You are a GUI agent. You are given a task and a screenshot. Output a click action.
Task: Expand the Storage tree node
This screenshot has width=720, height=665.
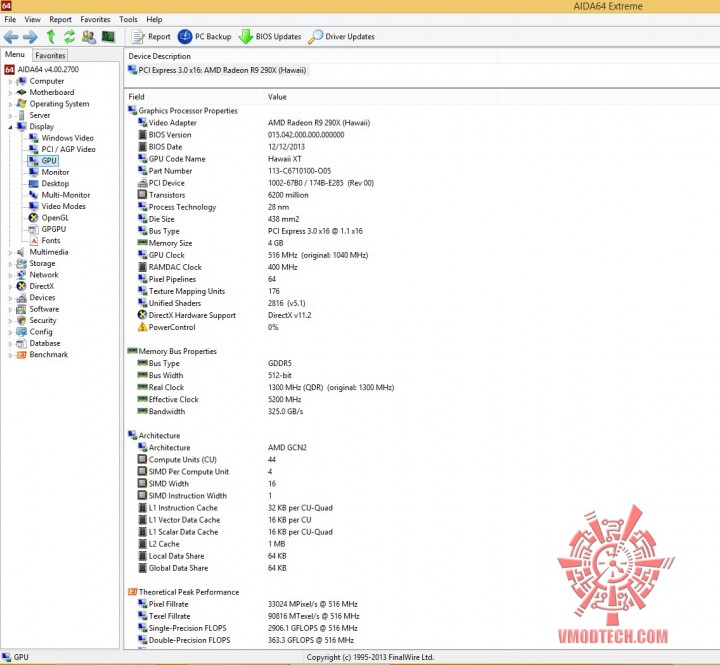click(x=10, y=264)
